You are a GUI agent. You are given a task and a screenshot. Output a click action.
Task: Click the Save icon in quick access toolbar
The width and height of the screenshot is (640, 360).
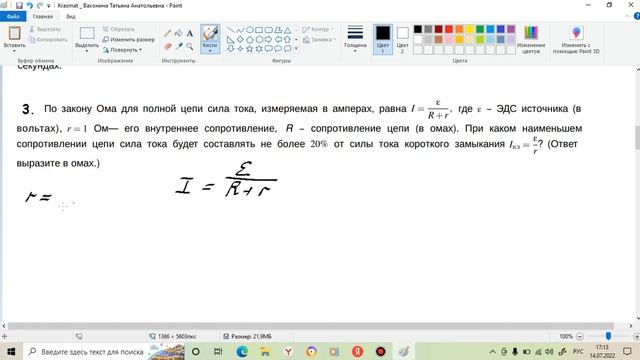coord(19,6)
